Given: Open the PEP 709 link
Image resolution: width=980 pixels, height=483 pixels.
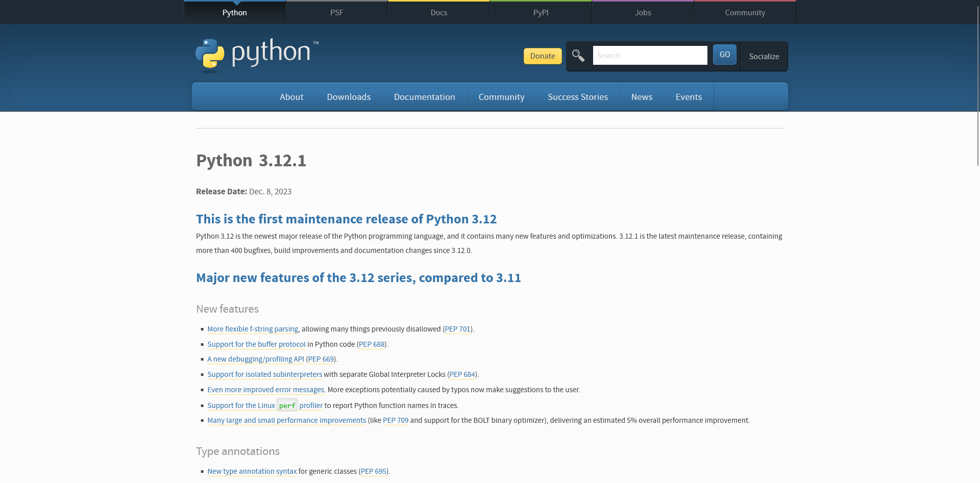Looking at the screenshot, I should coord(396,421).
